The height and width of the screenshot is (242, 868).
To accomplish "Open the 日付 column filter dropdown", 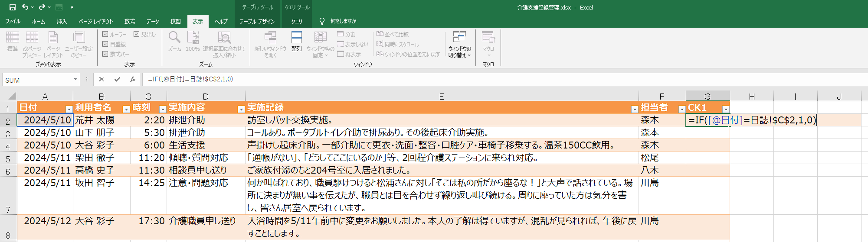I will tap(69, 109).
